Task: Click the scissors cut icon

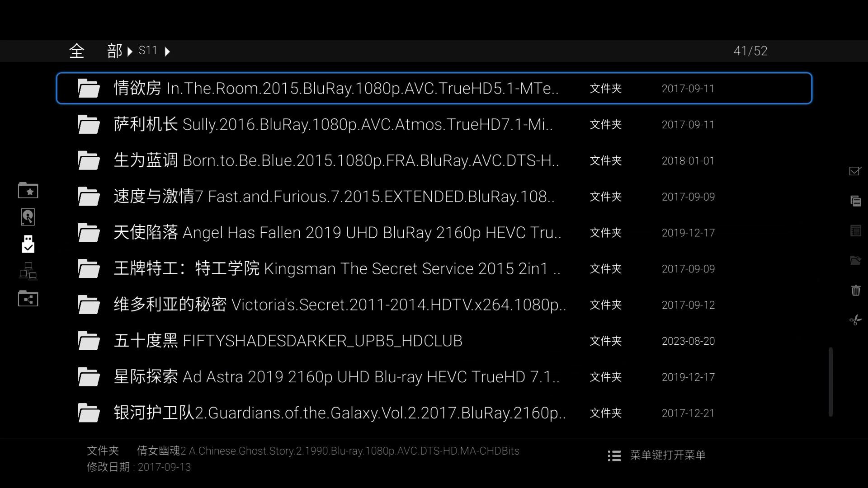Action: (855, 320)
